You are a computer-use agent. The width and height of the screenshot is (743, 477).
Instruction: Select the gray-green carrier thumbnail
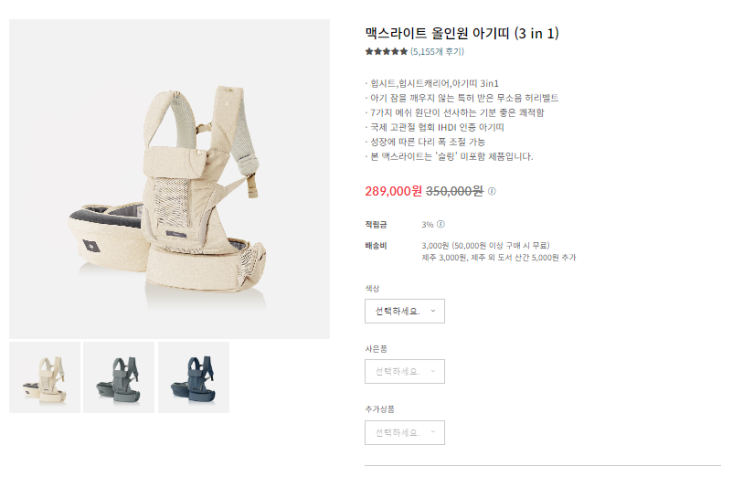pyautogui.click(x=119, y=378)
